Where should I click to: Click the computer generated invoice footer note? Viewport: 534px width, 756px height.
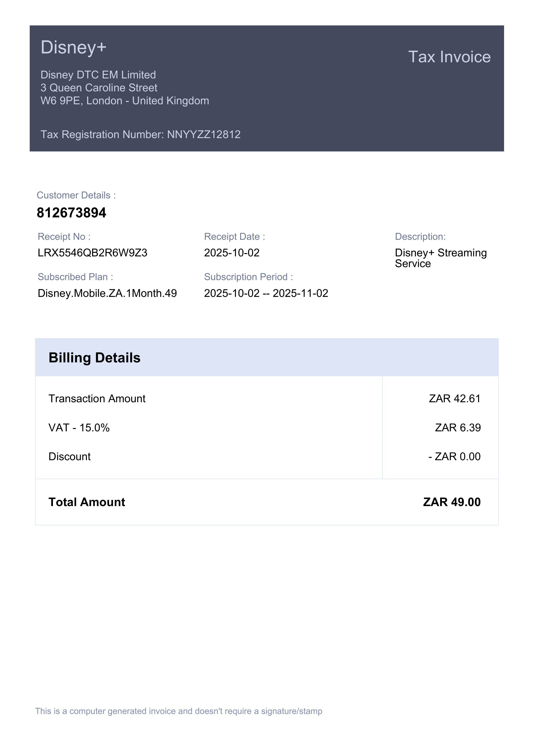click(179, 711)
